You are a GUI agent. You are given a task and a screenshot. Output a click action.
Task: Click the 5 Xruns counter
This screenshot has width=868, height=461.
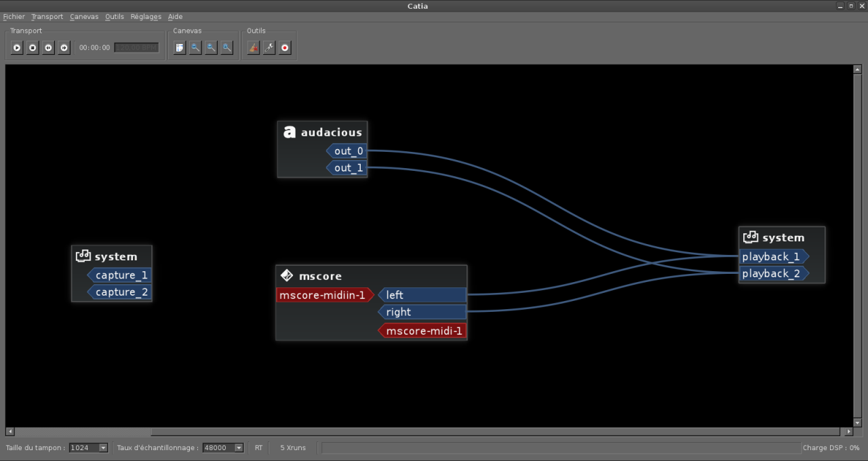click(293, 447)
